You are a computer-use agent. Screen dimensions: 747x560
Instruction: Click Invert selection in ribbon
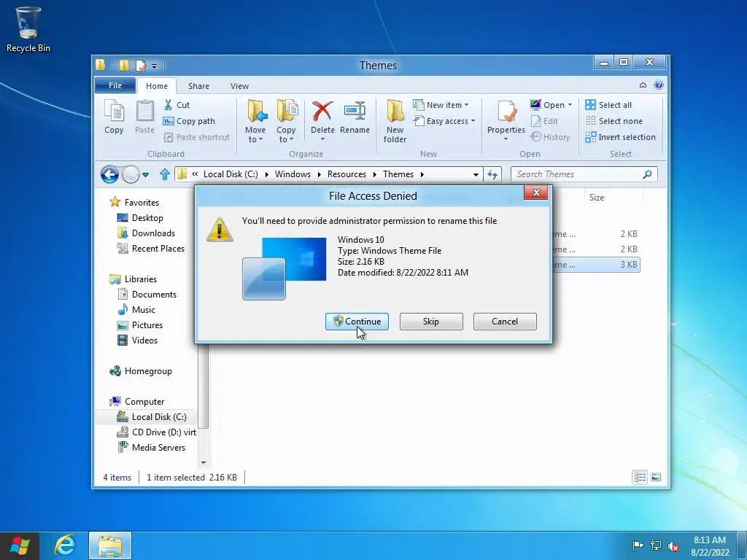(620, 137)
